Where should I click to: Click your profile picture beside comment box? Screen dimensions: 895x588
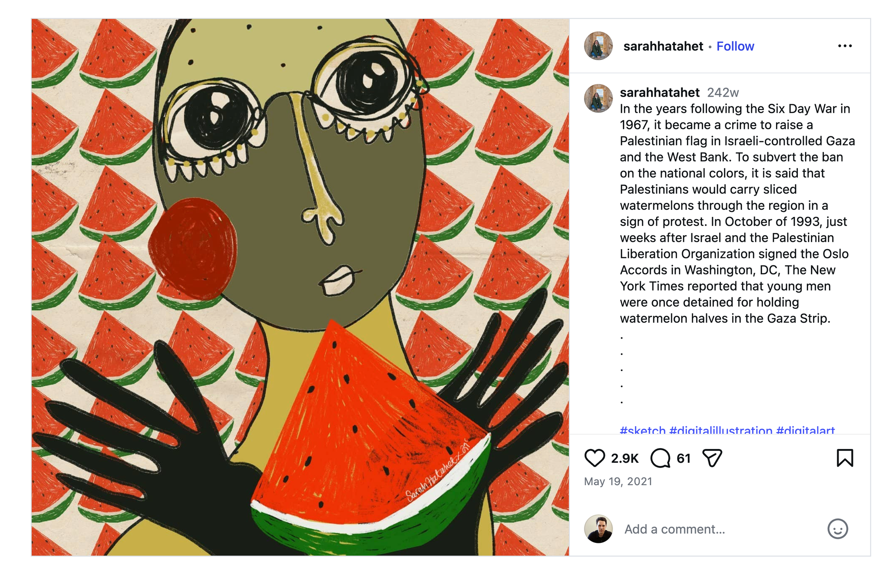click(598, 529)
